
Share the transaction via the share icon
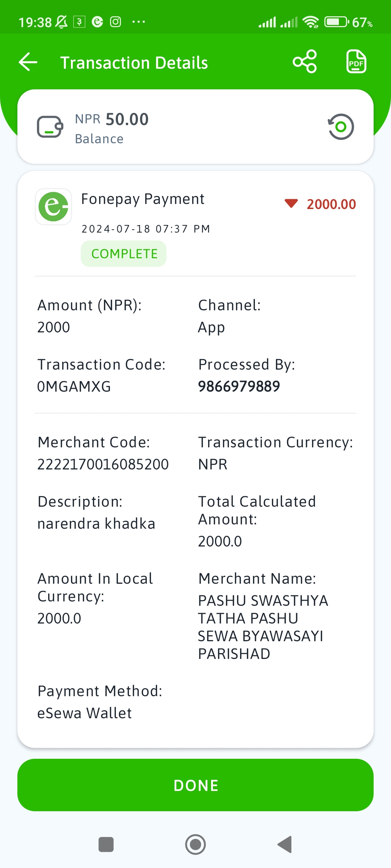pyautogui.click(x=305, y=62)
